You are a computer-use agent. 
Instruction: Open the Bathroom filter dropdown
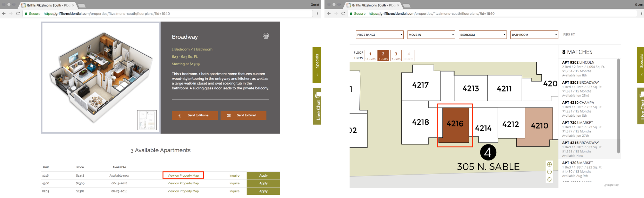click(x=534, y=35)
